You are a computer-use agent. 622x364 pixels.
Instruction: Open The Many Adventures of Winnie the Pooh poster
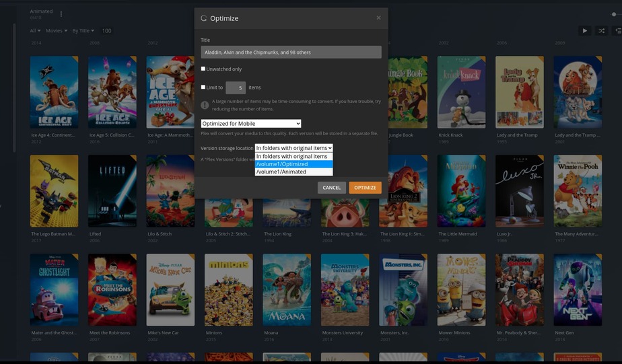pos(578,191)
